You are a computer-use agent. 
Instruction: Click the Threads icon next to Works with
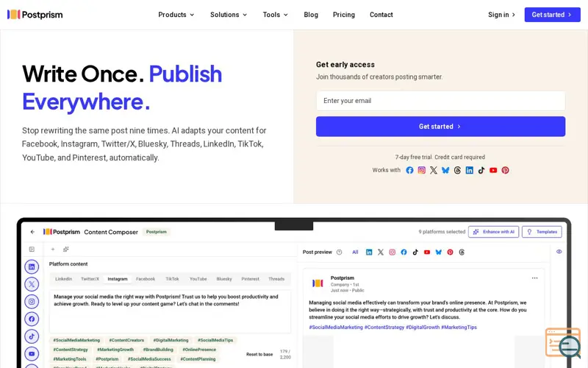click(457, 170)
